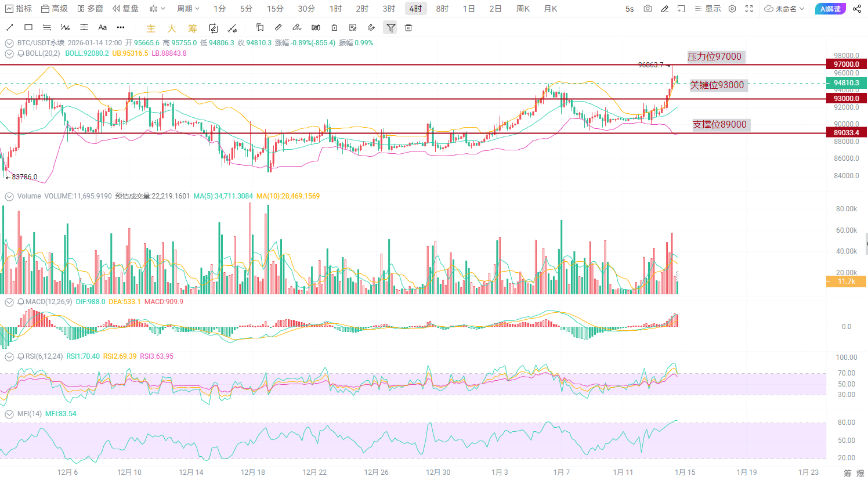Toggle the 大 indicator
The width and height of the screenshot is (868, 480).
(172, 28)
